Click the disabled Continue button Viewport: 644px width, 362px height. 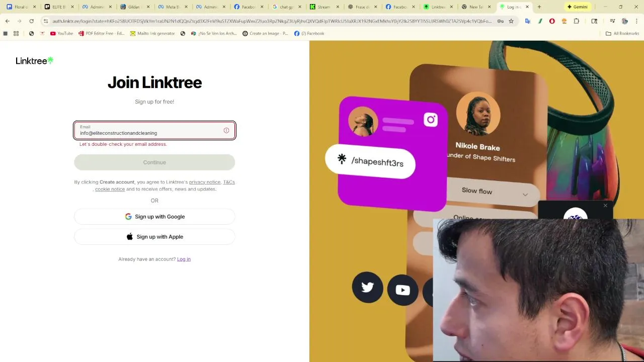click(x=154, y=162)
